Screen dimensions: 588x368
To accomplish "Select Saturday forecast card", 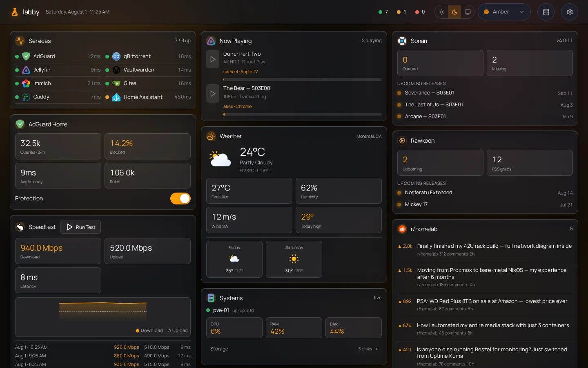I will (x=294, y=259).
